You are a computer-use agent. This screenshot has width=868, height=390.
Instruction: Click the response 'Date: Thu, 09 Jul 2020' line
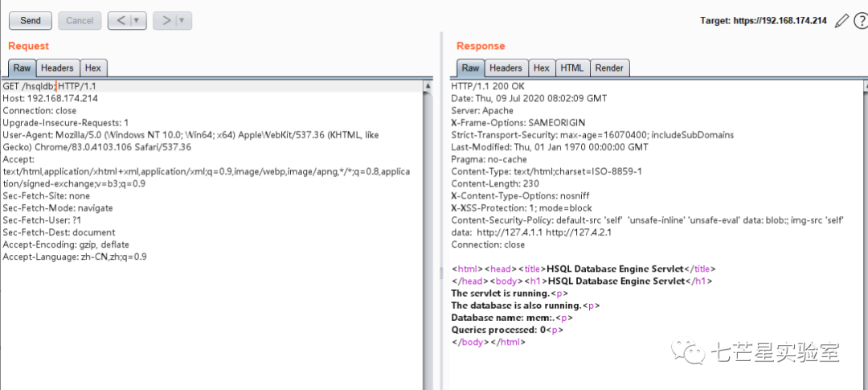[x=529, y=99]
